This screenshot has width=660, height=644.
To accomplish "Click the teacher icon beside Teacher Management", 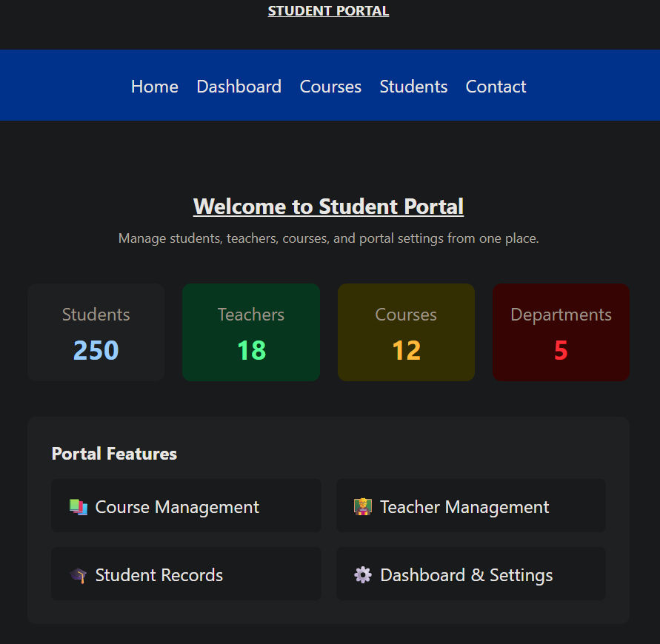I will tap(363, 507).
